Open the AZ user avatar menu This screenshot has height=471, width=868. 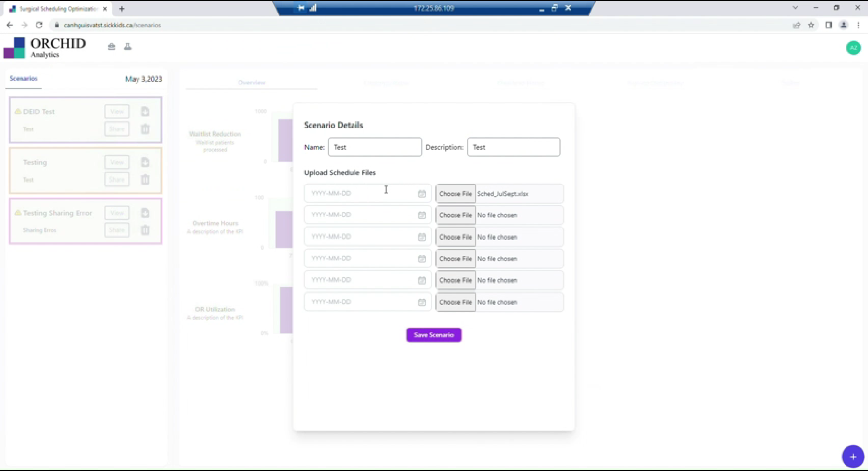tap(853, 48)
